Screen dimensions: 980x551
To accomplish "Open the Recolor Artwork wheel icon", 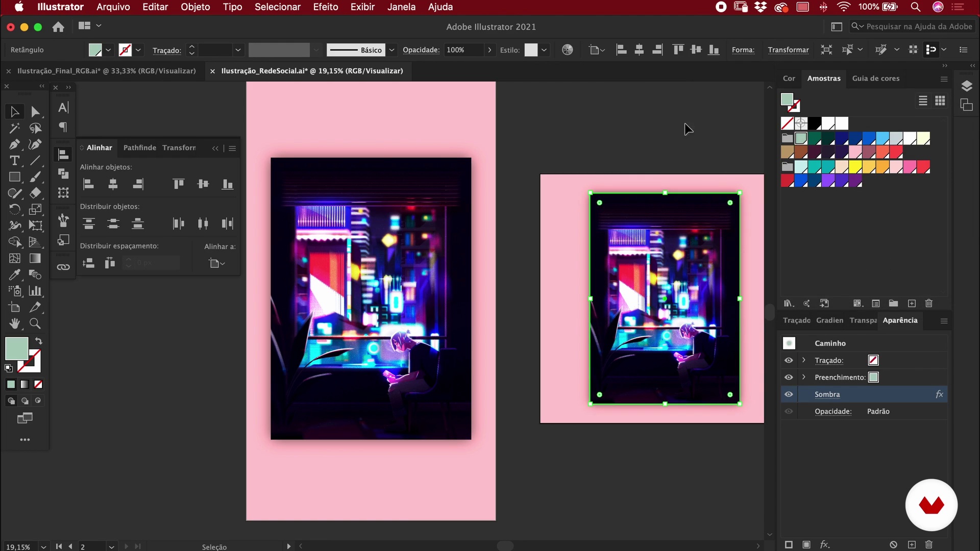I will 567,50.
